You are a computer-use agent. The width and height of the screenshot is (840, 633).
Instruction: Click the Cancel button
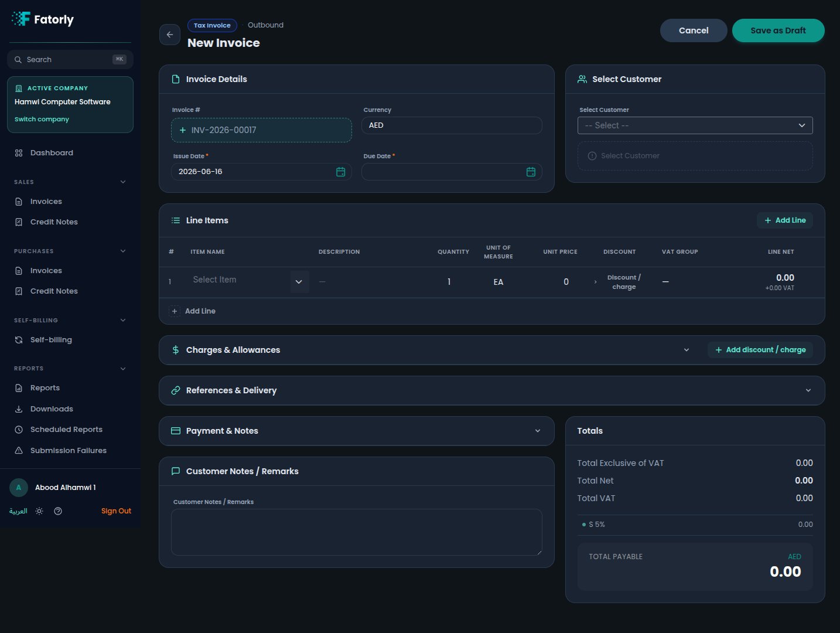694,30
